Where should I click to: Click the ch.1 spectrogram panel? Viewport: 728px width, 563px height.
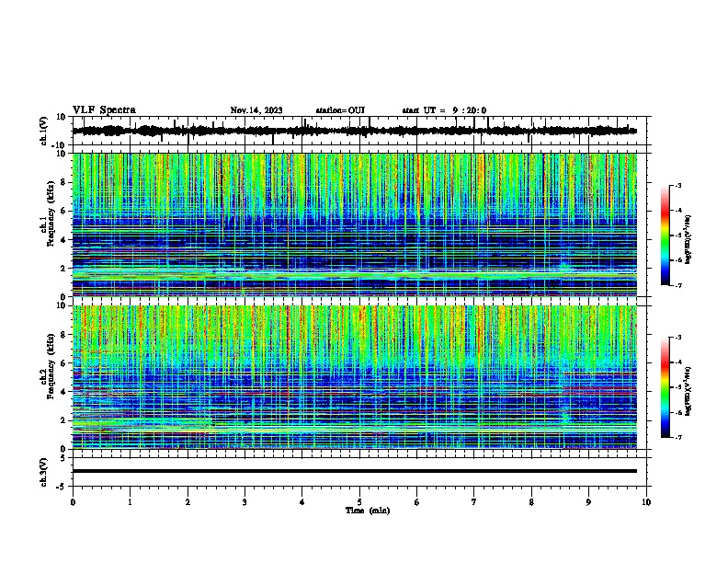coord(355,224)
